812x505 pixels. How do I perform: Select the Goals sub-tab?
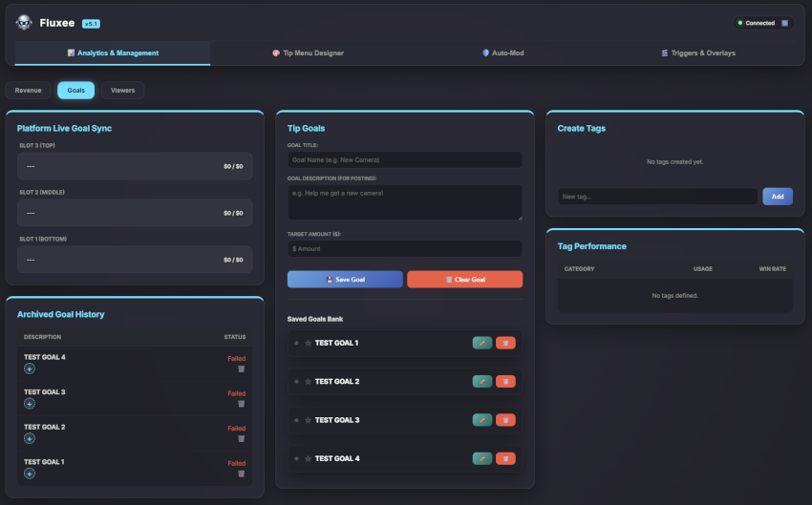[75, 90]
